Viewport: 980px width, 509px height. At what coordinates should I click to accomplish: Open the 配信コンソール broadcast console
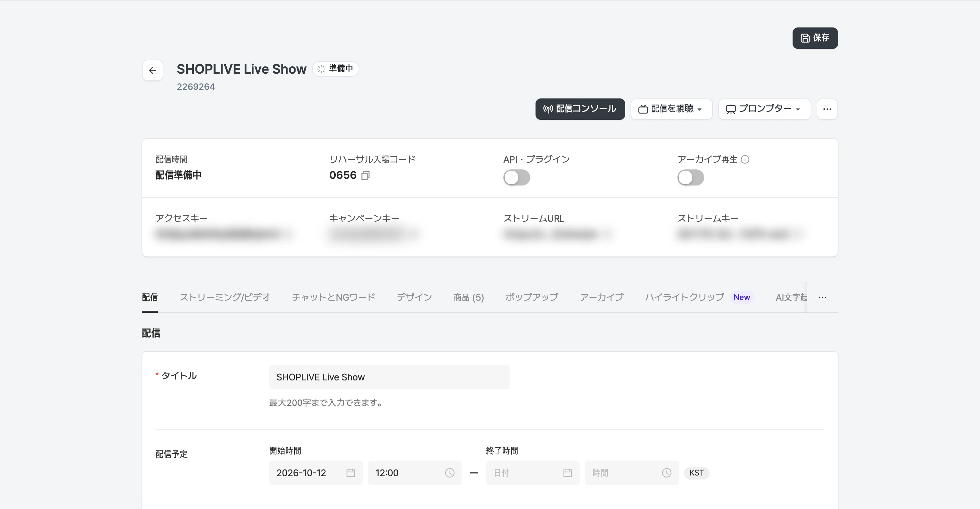point(580,109)
